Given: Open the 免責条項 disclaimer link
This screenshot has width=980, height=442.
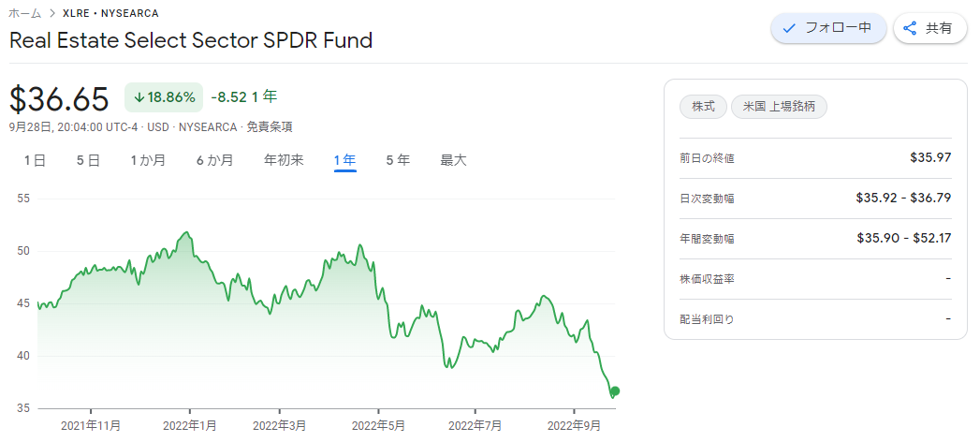Looking at the screenshot, I should pyautogui.click(x=270, y=127).
